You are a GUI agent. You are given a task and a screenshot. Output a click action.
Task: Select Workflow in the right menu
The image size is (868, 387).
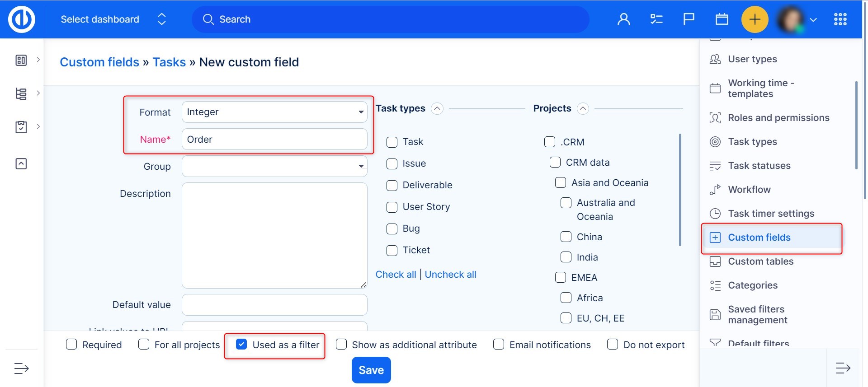749,190
